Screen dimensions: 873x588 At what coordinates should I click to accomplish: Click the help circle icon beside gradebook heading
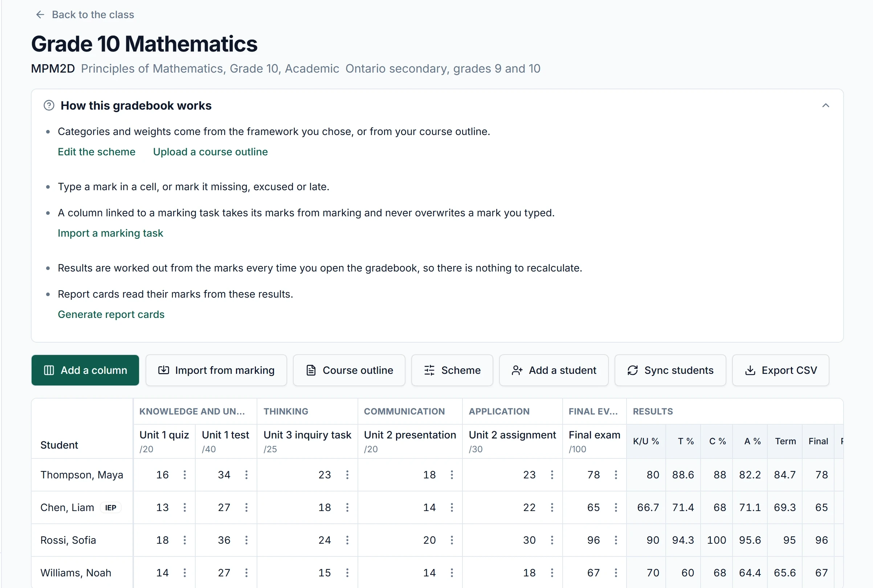(x=49, y=105)
